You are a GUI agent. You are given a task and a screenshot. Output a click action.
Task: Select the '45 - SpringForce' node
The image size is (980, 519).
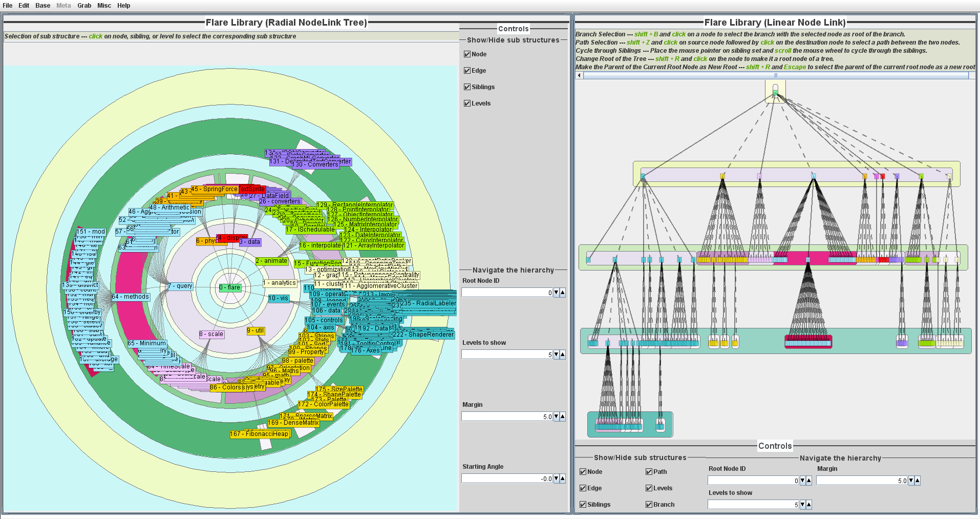(215, 189)
